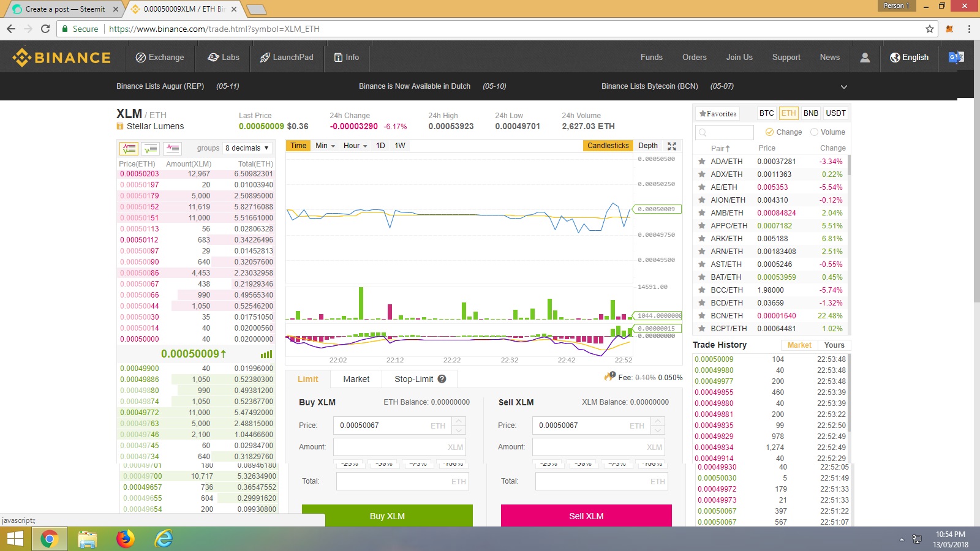Switch to the Stop-Limit order tab
The width and height of the screenshot is (980, 551).
click(x=420, y=379)
